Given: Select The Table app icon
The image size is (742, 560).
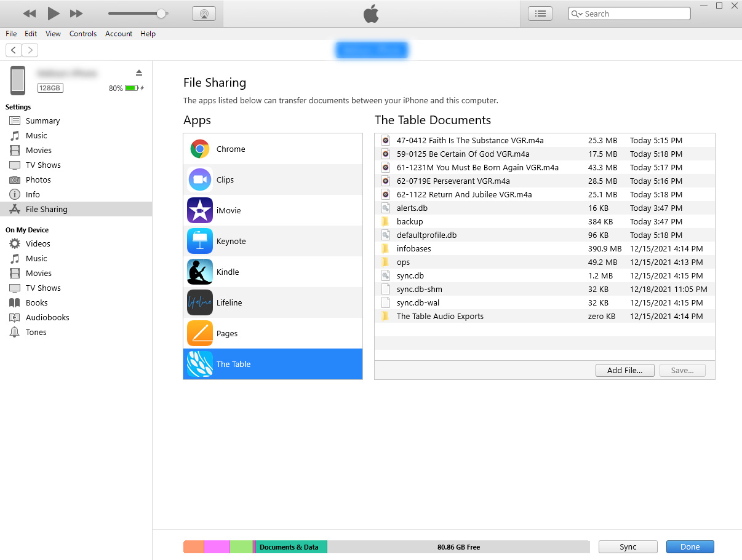Looking at the screenshot, I should click(200, 364).
